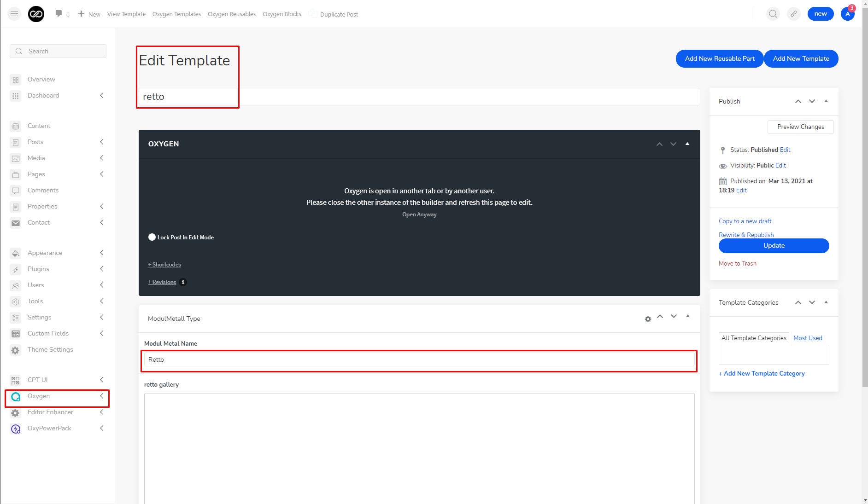This screenshot has height=504, width=868.
Task: Expand the Appearance submenu chevron
Action: [x=102, y=253]
